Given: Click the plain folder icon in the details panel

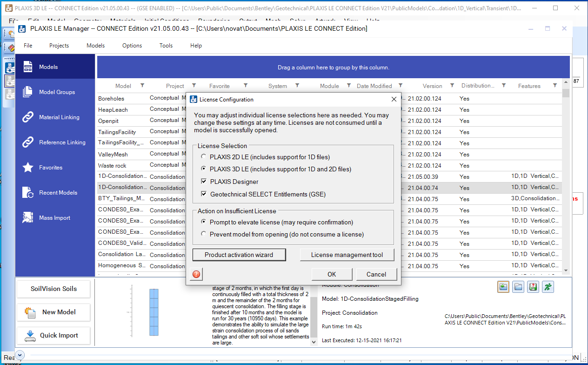Looking at the screenshot, I should click(518, 287).
